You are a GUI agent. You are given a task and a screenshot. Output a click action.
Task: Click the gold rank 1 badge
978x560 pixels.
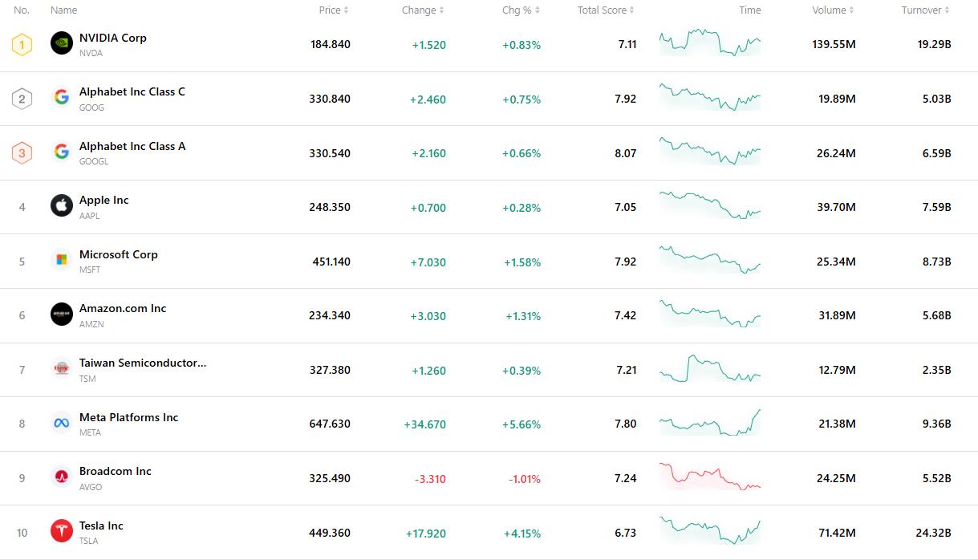tap(22, 44)
